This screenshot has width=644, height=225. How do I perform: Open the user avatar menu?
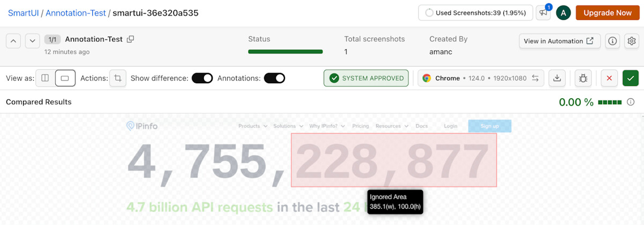click(x=563, y=13)
